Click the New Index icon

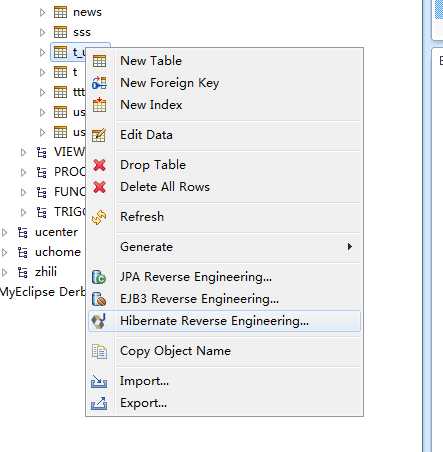tap(99, 105)
